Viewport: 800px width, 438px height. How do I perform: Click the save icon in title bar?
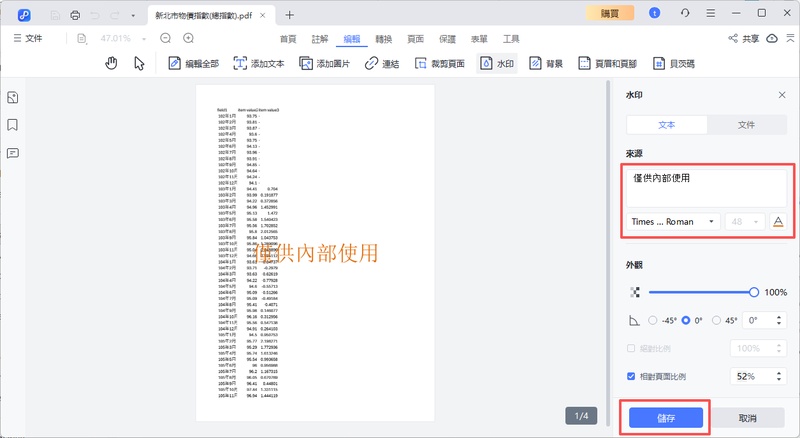[x=55, y=15]
